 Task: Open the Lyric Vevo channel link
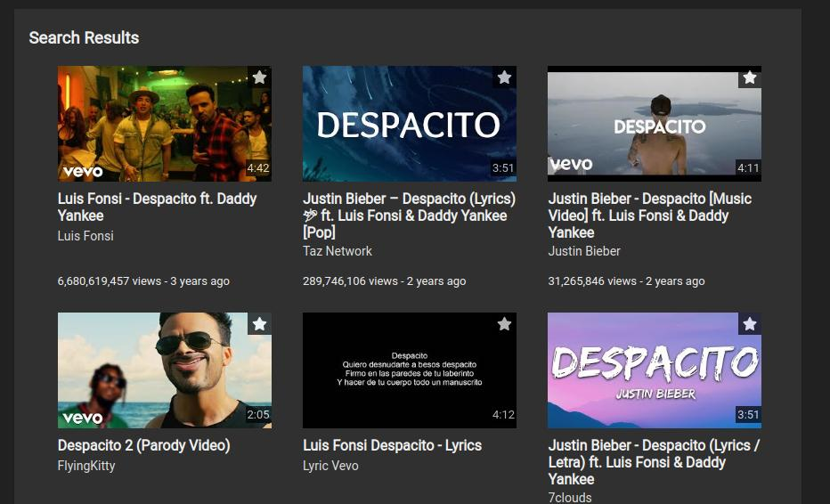330,466
